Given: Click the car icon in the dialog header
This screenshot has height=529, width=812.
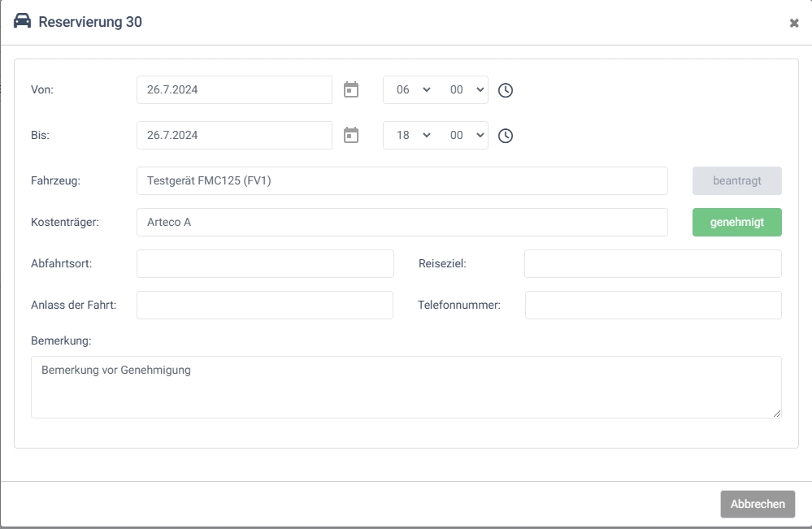Looking at the screenshot, I should pos(23,22).
